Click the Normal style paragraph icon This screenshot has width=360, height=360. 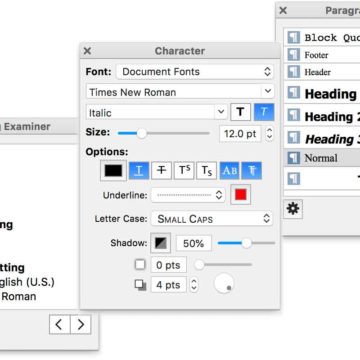[x=294, y=158]
